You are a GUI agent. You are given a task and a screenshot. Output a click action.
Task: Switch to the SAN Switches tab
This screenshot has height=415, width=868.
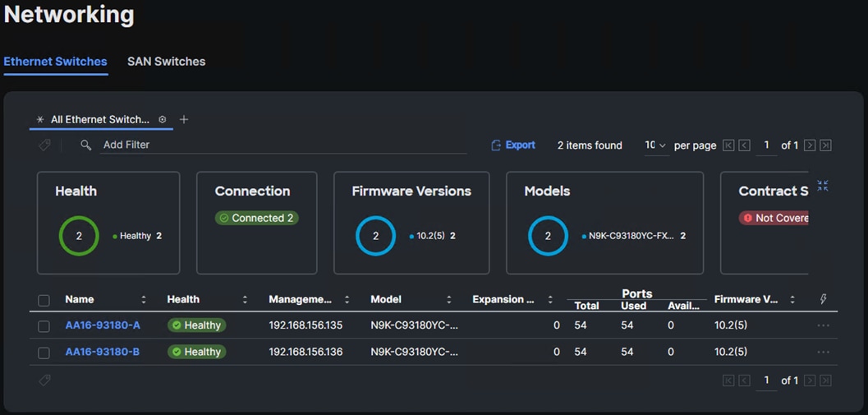click(x=166, y=62)
